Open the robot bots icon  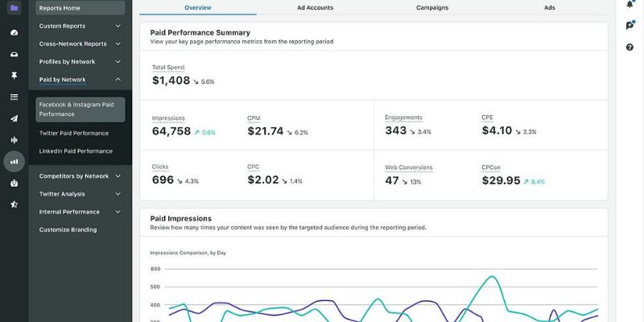pyautogui.click(x=14, y=184)
